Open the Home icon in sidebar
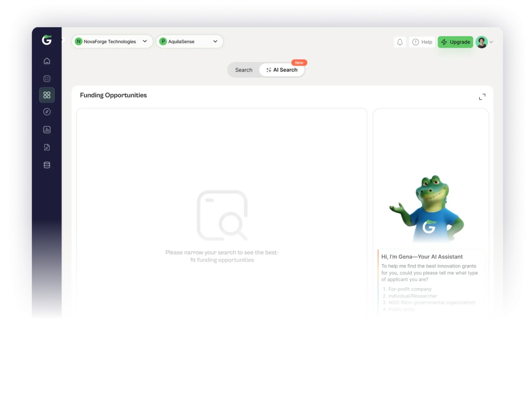 pyautogui.click(x=47, y=61)
